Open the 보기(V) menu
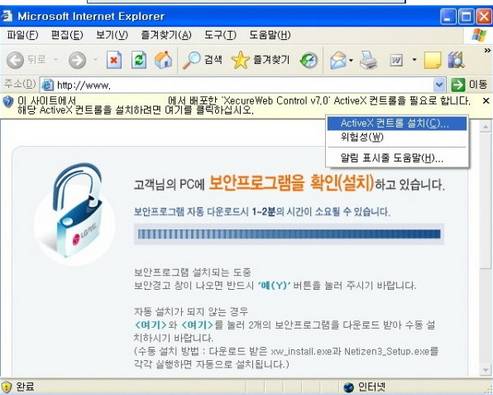493x395 pixels. point(112,35)
